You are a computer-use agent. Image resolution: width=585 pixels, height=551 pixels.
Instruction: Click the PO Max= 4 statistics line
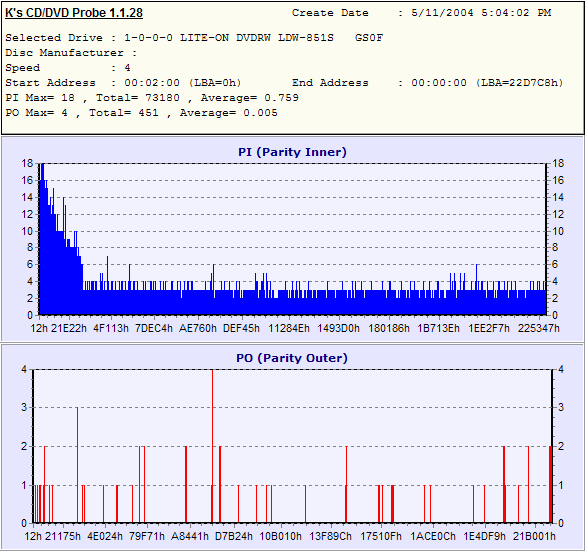click(x=141, y=113)
